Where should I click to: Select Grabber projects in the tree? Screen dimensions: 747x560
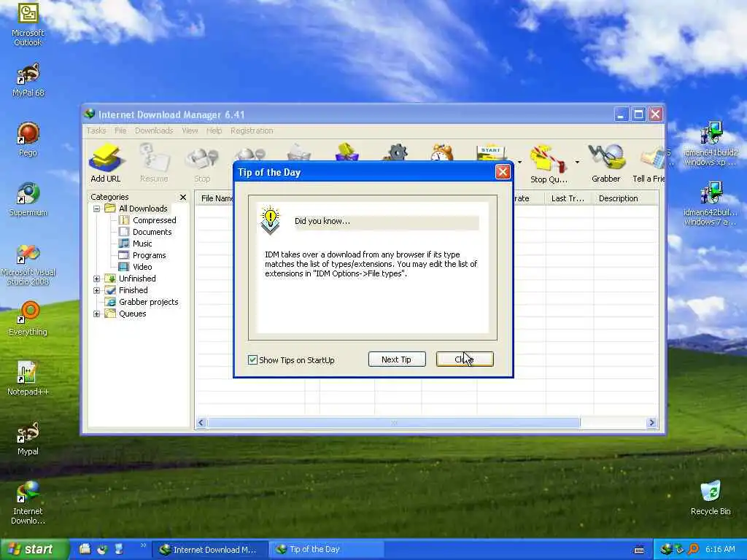(x=142, y=302)
